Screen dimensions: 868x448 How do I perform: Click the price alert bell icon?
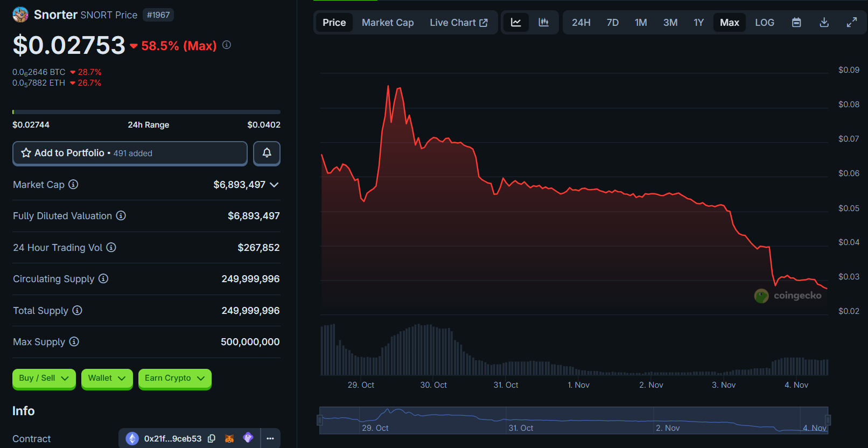click(267, 153)
